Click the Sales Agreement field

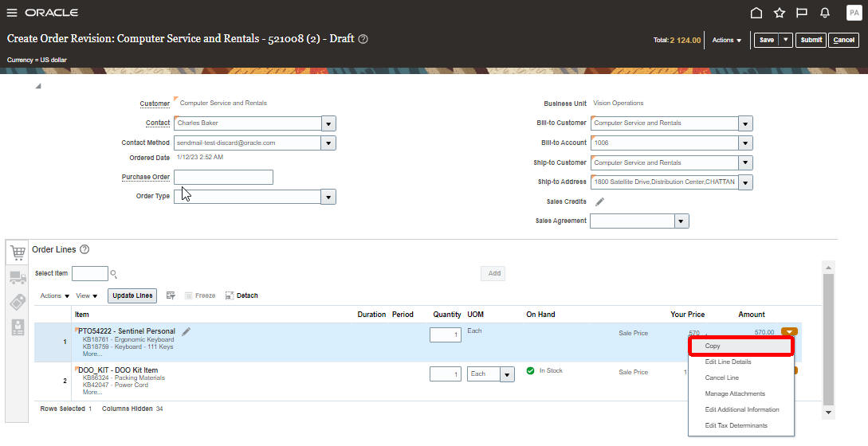coord(632,221)
